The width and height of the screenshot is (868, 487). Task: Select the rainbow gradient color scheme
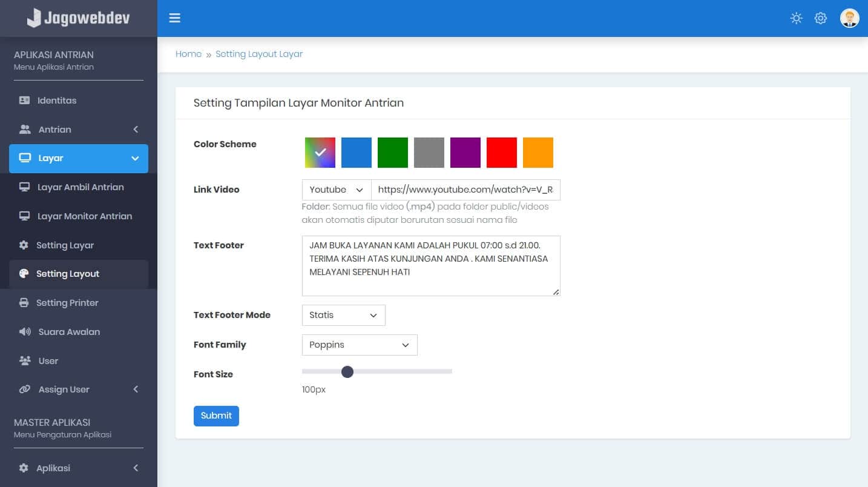point(320,153)
